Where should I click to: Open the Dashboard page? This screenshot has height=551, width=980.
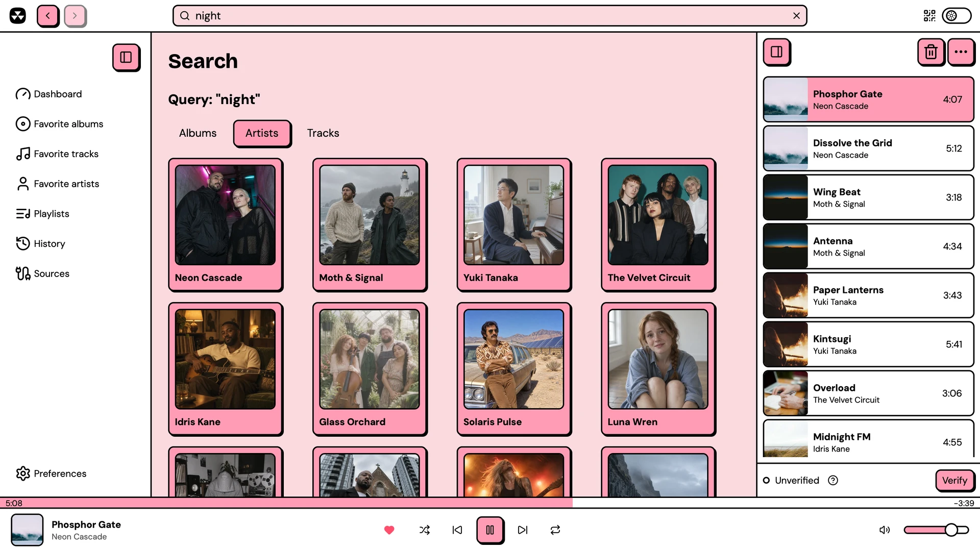[49, 94]
